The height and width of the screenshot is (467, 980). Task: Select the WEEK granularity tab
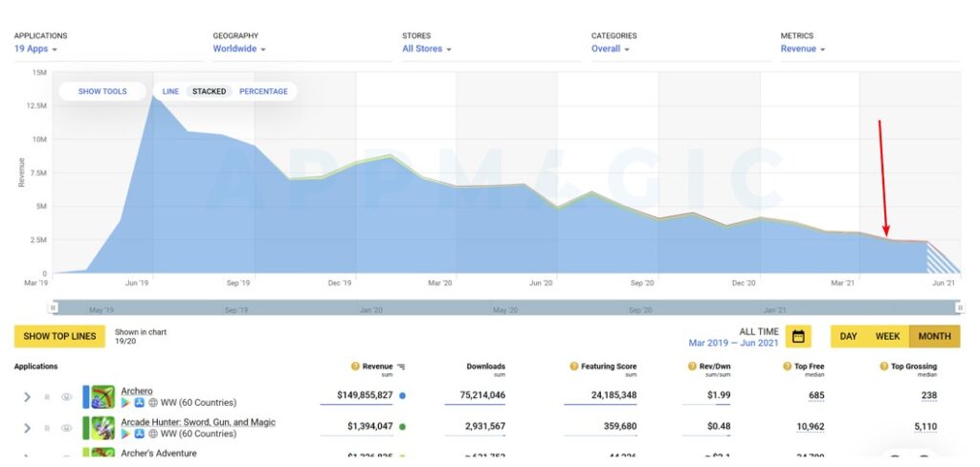click(887, 337)
